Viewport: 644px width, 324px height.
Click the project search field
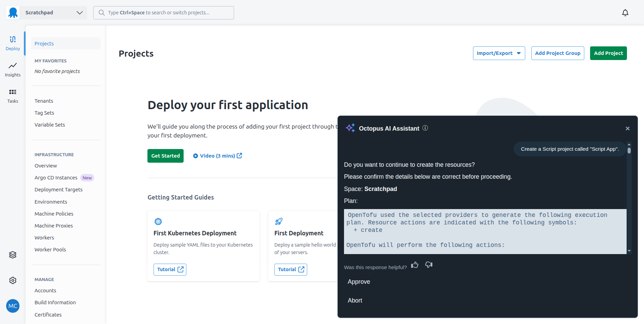(163, 13)
